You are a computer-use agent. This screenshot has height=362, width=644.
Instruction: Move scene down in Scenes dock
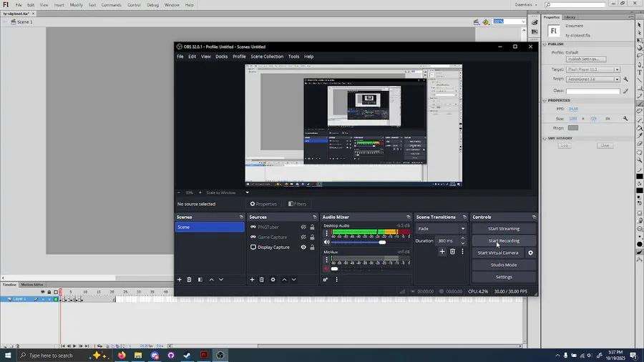[x=221, y=280]
